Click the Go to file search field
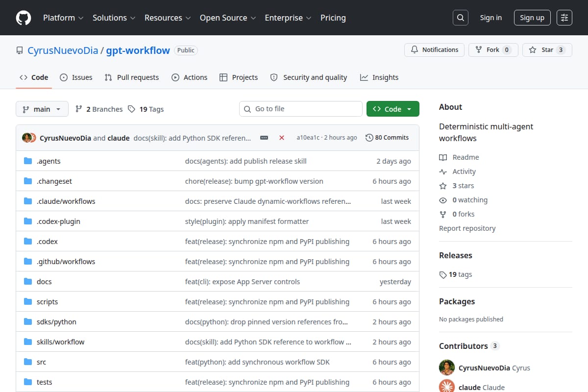Screen dimensions: 588x392 pos(301,109)
